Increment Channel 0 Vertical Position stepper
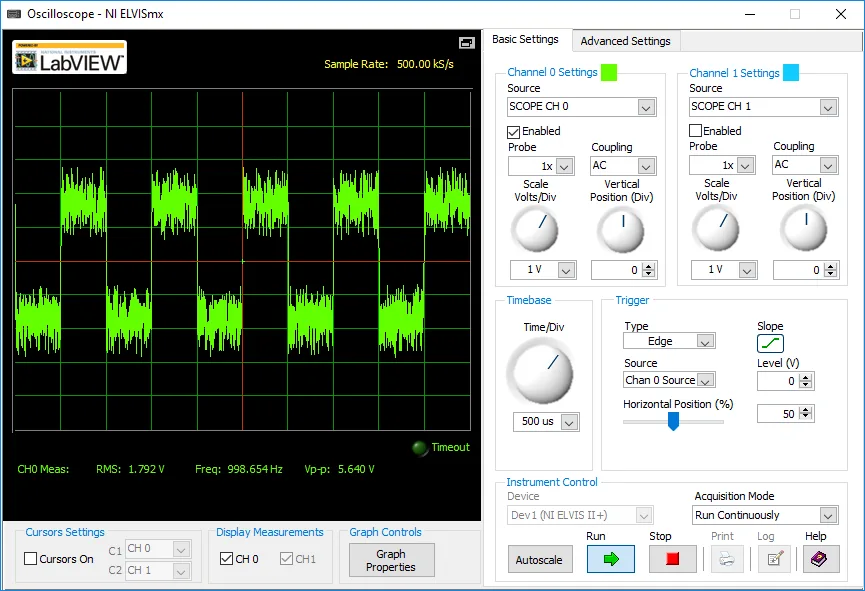865x591 pixels. tap(649, 266)
